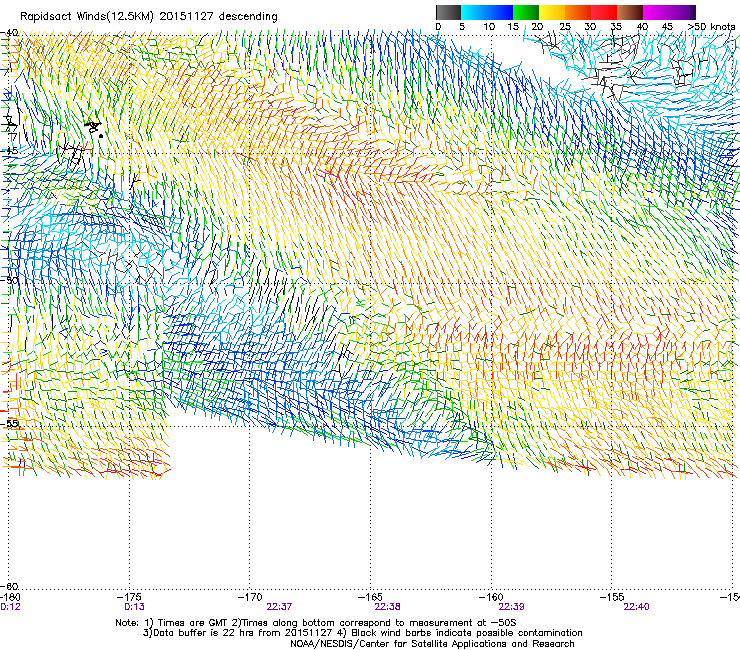Click the '35' label under the color bar
This screenshot has height=650, width=740.
[x=616, y=27]
